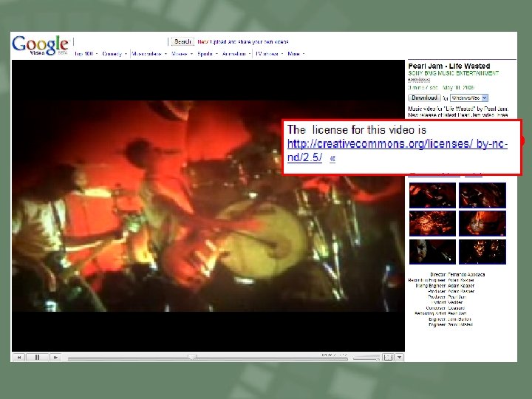
Task: Click the playing video frame
Action: click(208, 205)
